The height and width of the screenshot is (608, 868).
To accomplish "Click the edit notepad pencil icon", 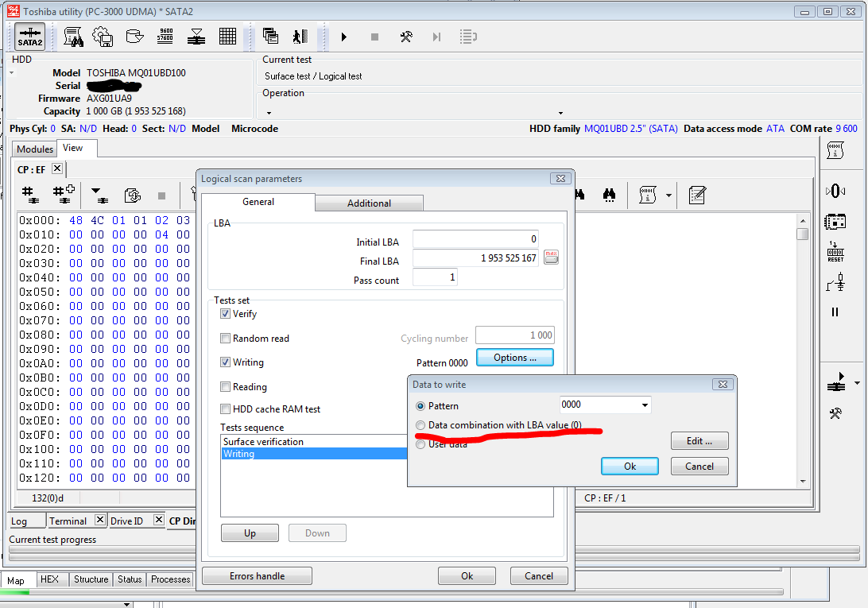I will point(697,195).
